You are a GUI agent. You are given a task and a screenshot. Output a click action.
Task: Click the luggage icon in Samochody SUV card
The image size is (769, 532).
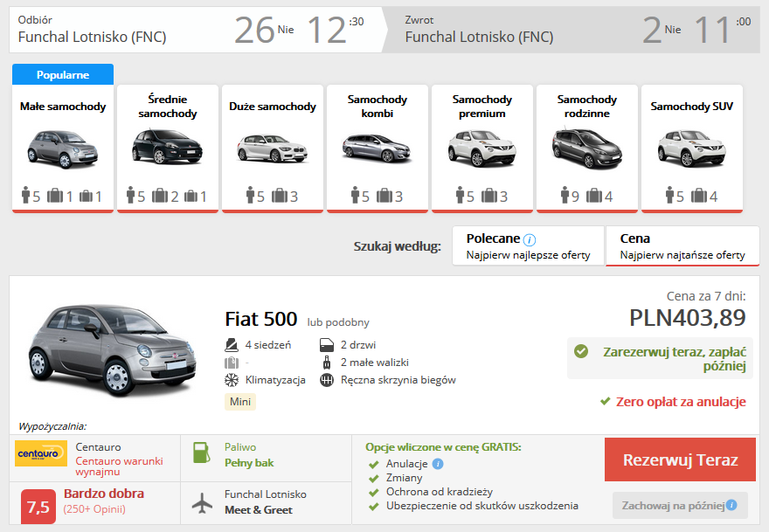(699, 196)
